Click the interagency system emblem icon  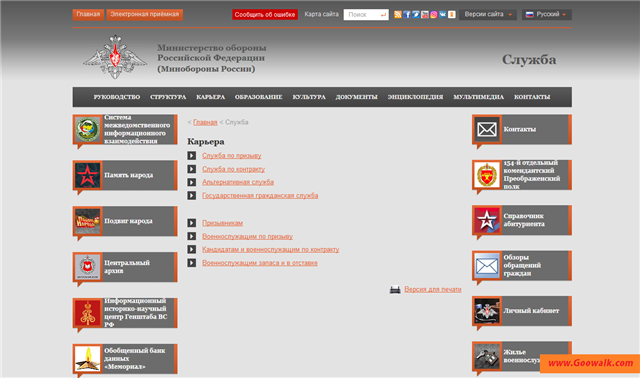(87, 129)
